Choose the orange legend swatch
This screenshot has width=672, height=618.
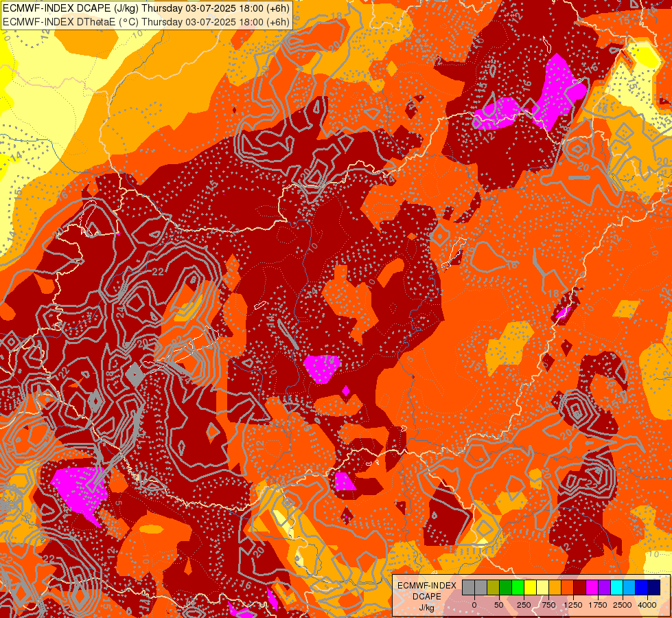(555, 588)
